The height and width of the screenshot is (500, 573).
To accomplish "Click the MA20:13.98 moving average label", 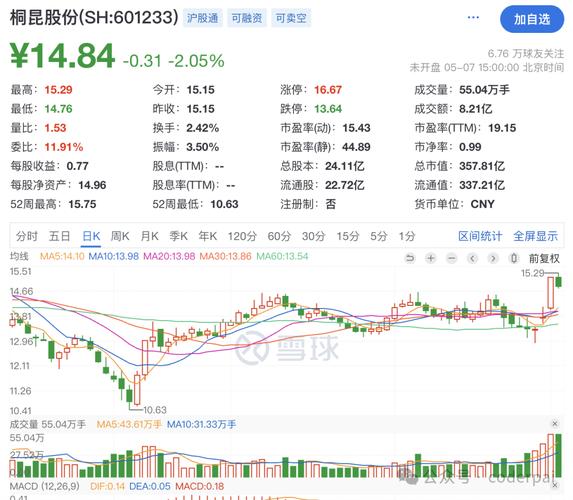I will point(169,256).
